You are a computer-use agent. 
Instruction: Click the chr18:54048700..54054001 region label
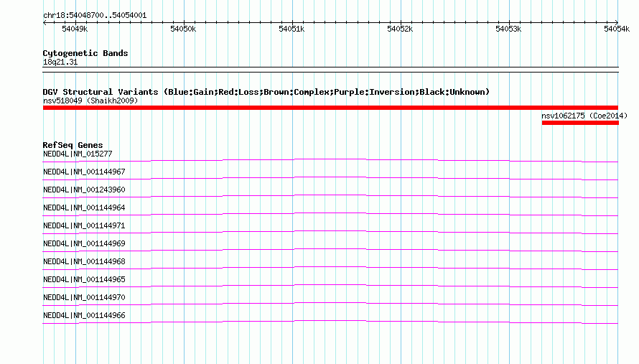point(95,16)
